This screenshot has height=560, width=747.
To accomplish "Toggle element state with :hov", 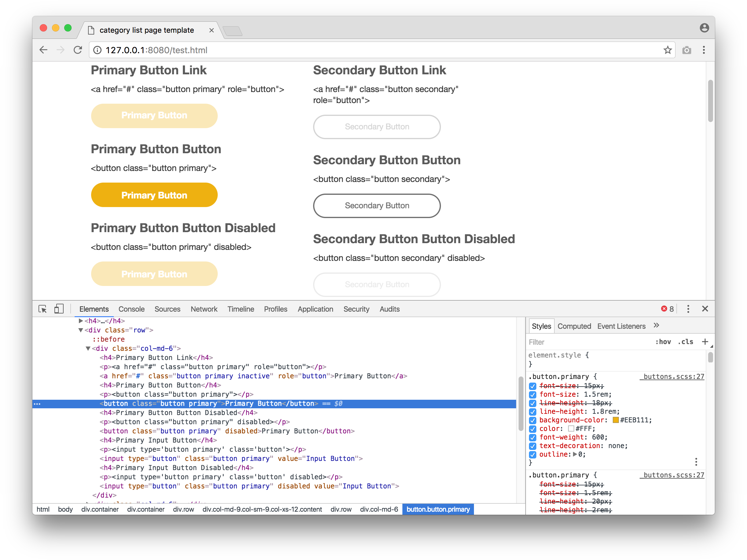I will point(663,341).
